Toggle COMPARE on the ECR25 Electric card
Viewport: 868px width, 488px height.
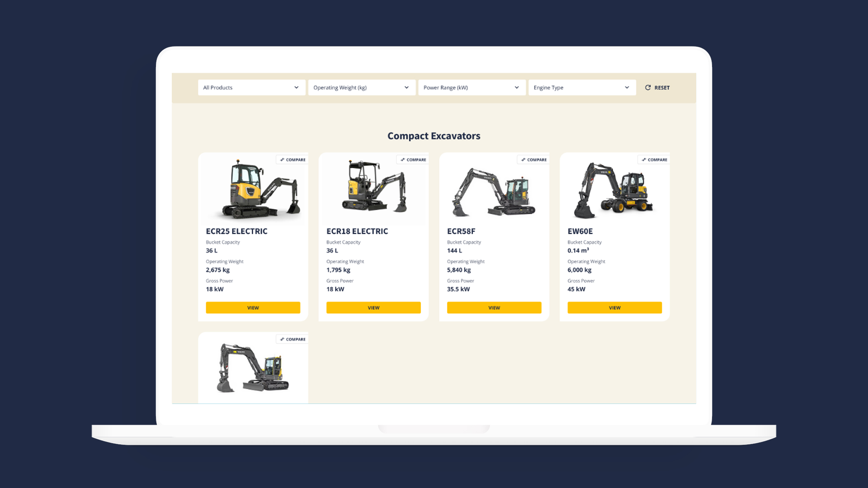pos(292,160)
